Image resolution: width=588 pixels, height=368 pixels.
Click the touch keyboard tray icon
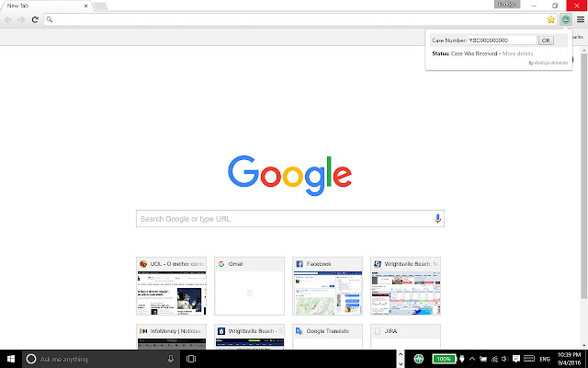(529, 359)
